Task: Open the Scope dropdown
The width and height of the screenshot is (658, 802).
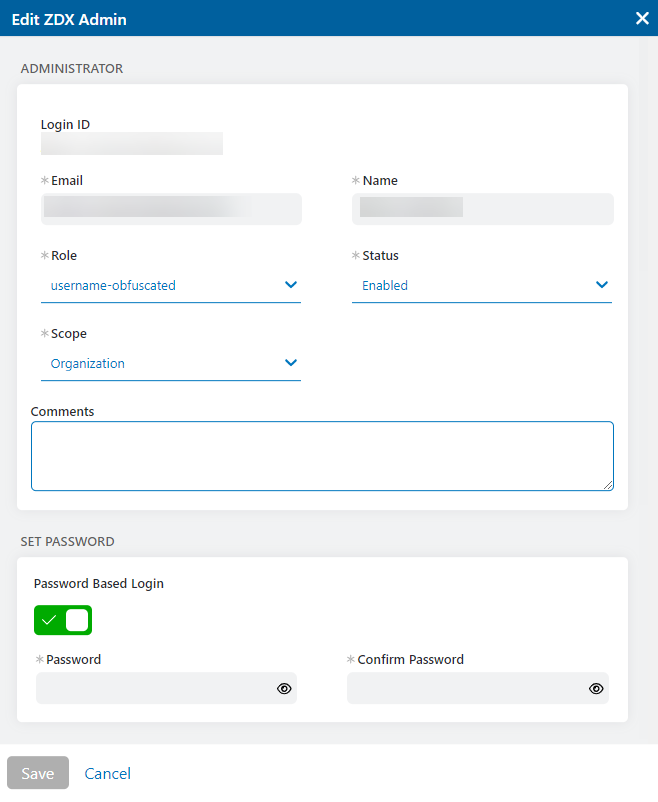Action: pyautogui.click(x=170, y=363)
